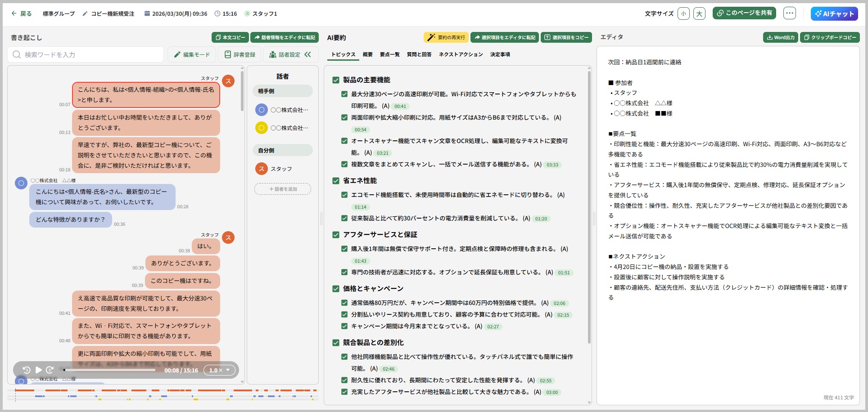
Task: Click the スタッフ1 name in header
Action: coord(265,13)
